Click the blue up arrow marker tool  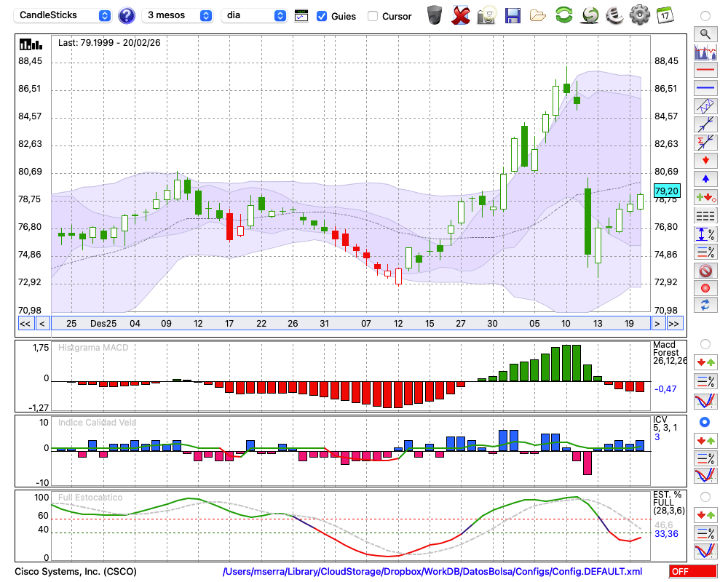pos(705,179)
